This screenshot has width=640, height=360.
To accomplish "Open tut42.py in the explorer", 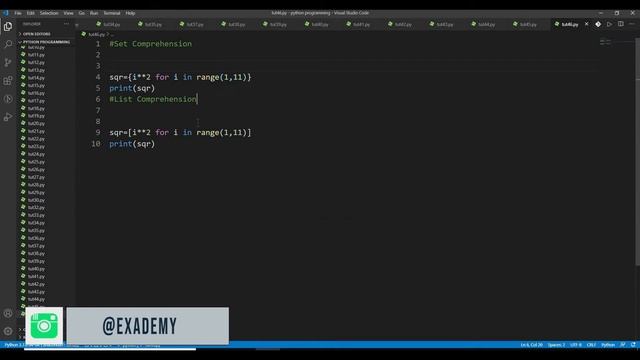I will 36,284.
